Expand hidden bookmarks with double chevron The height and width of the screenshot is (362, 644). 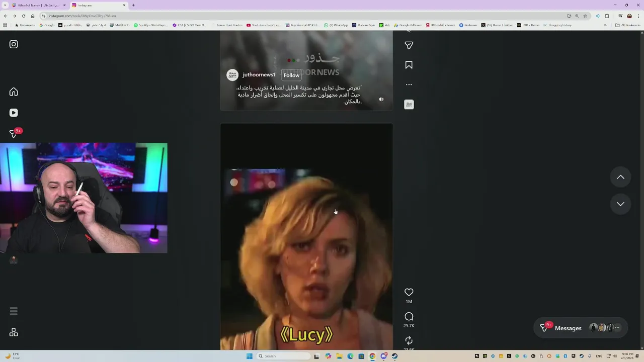point(605,25)
